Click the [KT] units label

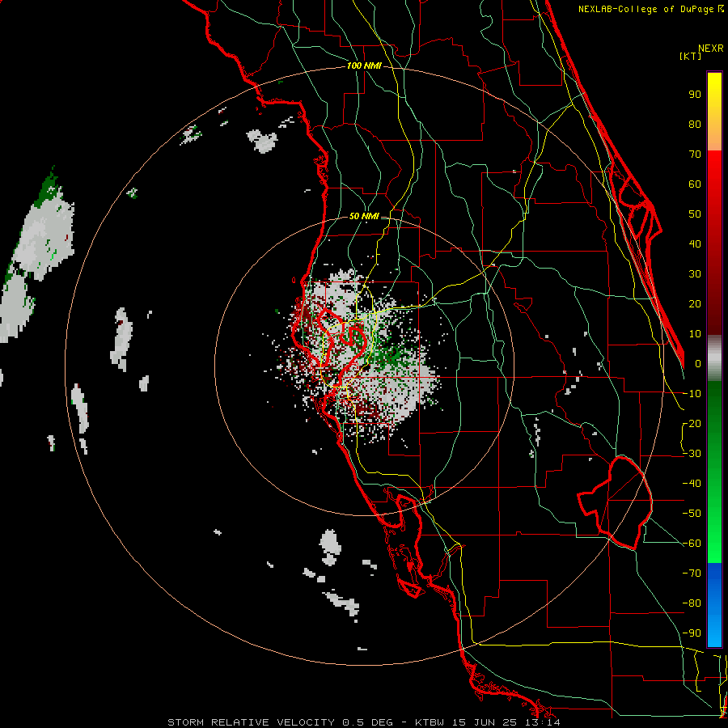coord(691,56)
